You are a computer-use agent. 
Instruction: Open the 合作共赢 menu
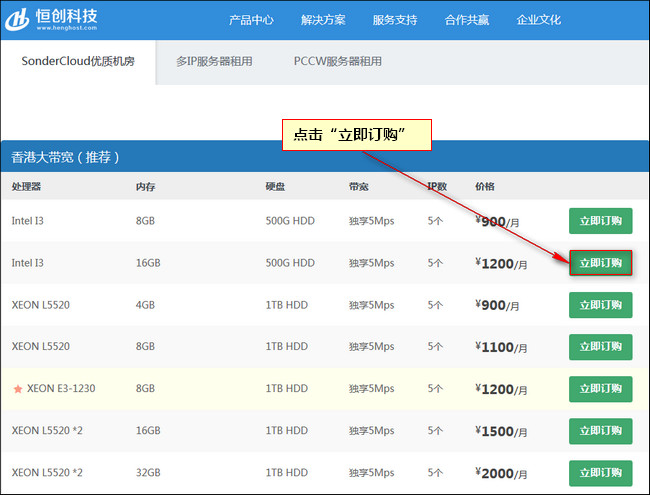click(x=467, y=20)
